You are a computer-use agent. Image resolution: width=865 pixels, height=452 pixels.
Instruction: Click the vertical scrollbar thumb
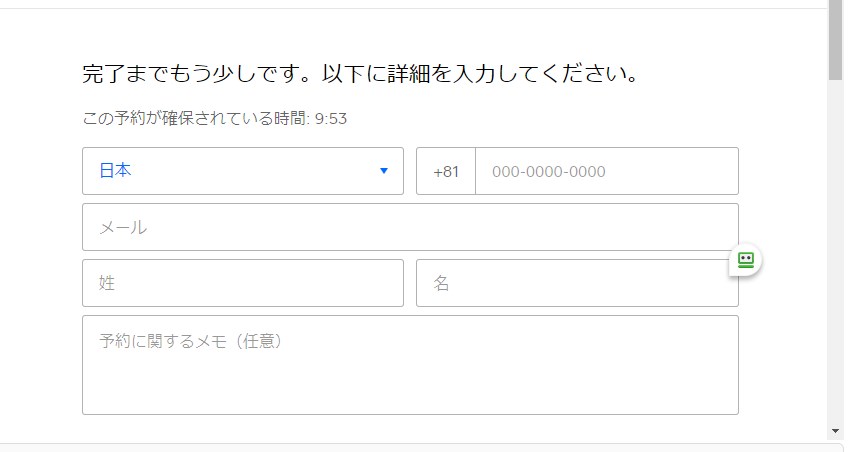835,40
